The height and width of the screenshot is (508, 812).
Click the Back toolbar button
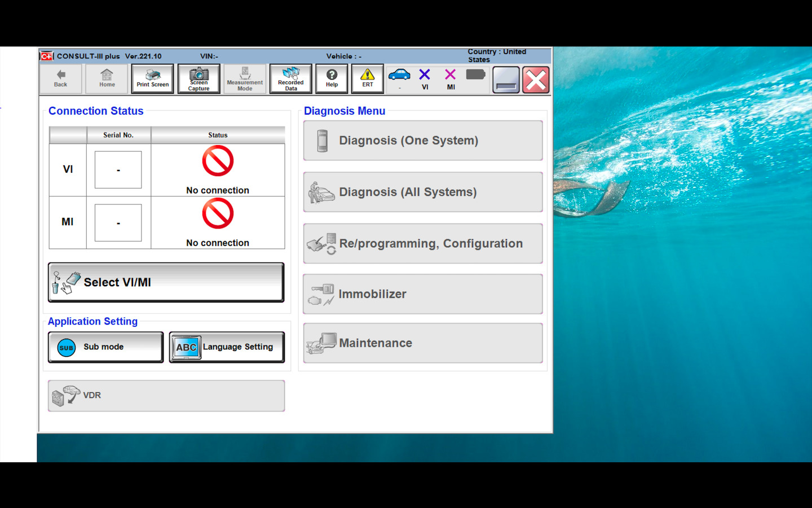tap(60, 78)
